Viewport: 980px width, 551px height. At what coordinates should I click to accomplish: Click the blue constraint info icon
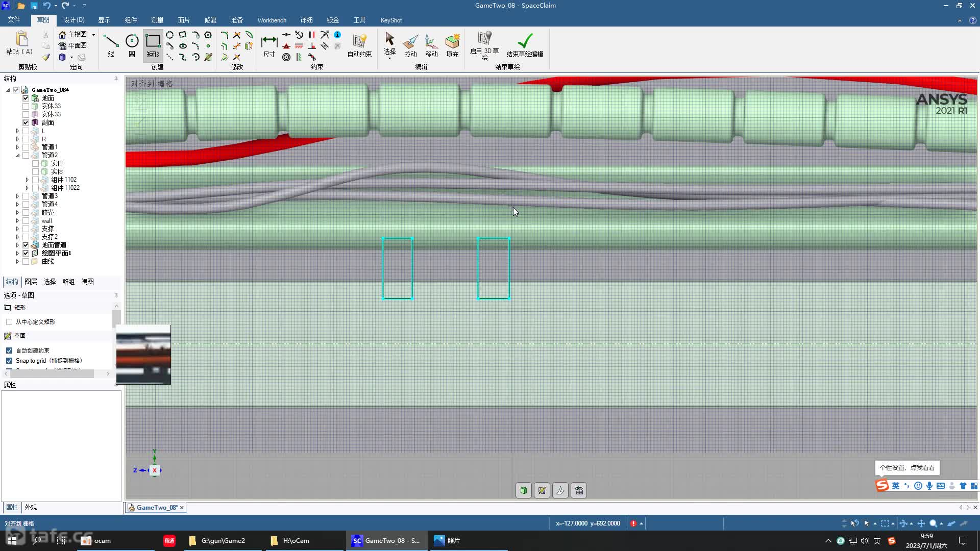click(337, 35)
